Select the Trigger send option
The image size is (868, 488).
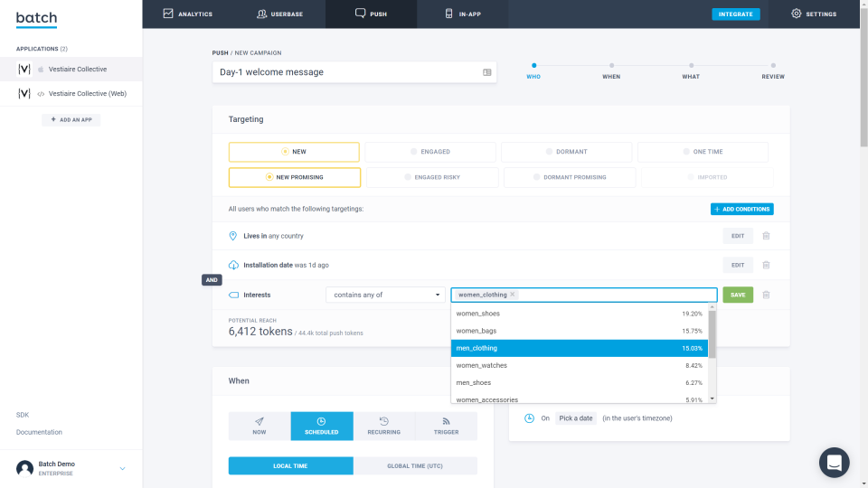click(446, 426)
